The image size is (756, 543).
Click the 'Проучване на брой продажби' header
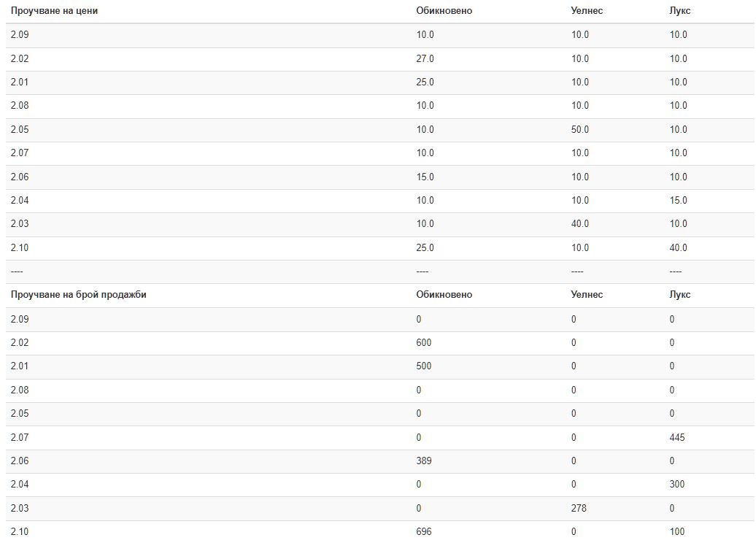(x=79, y=295)
